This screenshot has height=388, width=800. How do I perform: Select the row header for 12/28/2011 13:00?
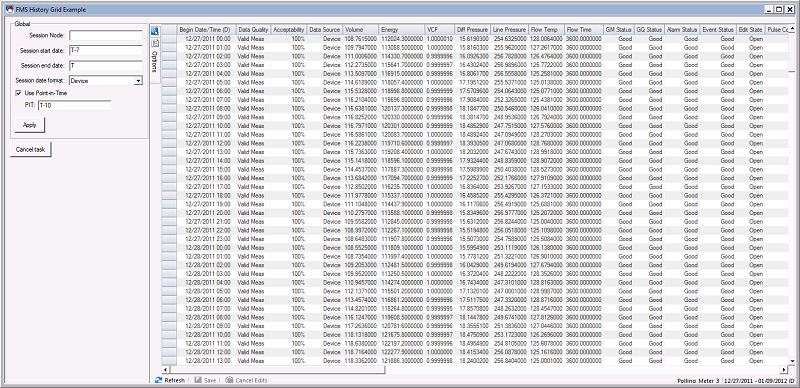coord(169,361)
